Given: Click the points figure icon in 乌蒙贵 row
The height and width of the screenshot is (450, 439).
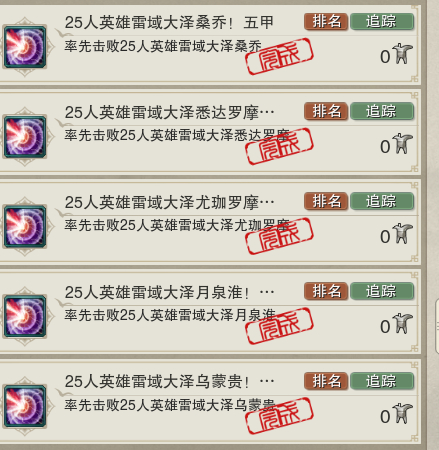Looking at the screenshot, I should [403, 413].
